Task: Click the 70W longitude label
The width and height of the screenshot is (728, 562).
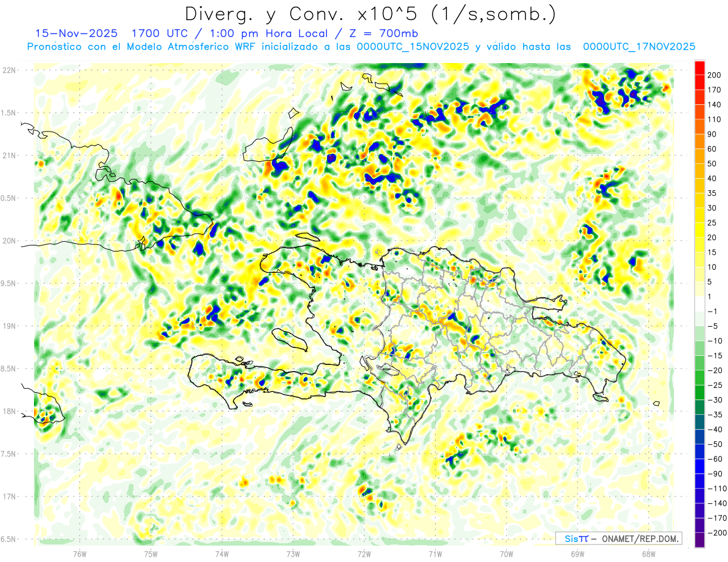Action: pyautogui.click(x=507, y=553)
